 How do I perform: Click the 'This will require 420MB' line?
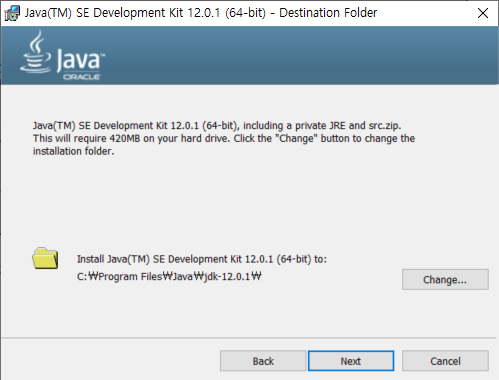click(x=224, y=138)
